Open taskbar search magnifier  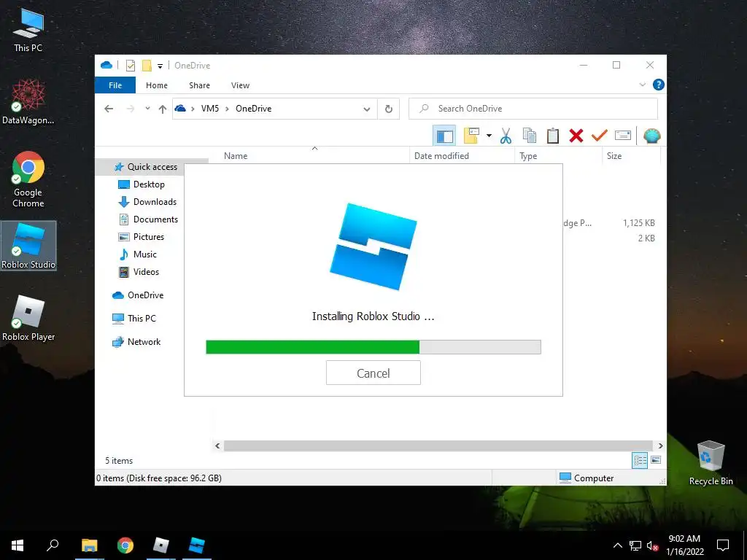tap(53, 545)
